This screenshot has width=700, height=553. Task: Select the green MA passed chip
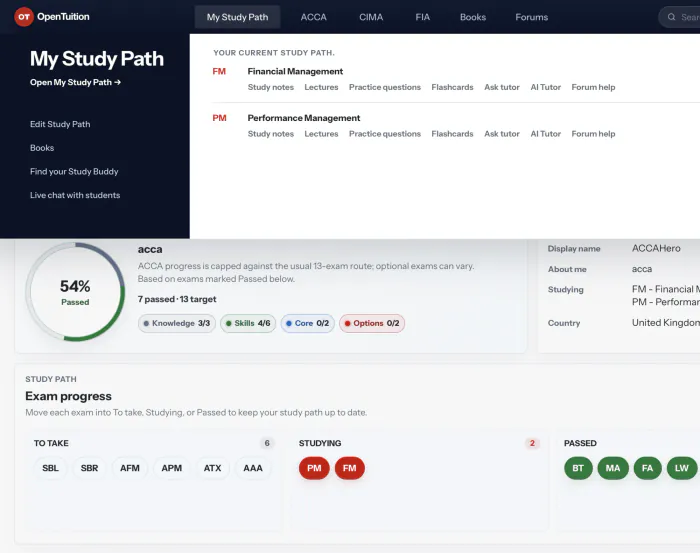[613, 468]
